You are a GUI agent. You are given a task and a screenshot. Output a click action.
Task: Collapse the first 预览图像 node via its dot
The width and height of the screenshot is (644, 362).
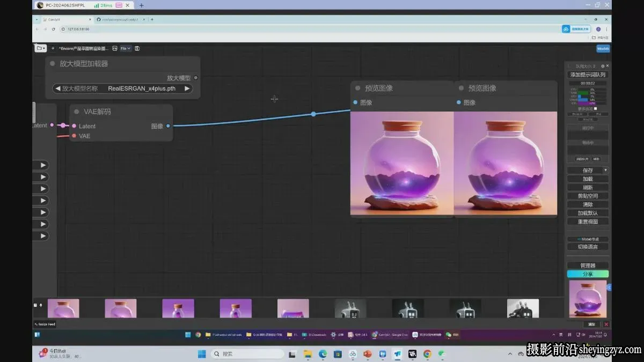[358, 88]
